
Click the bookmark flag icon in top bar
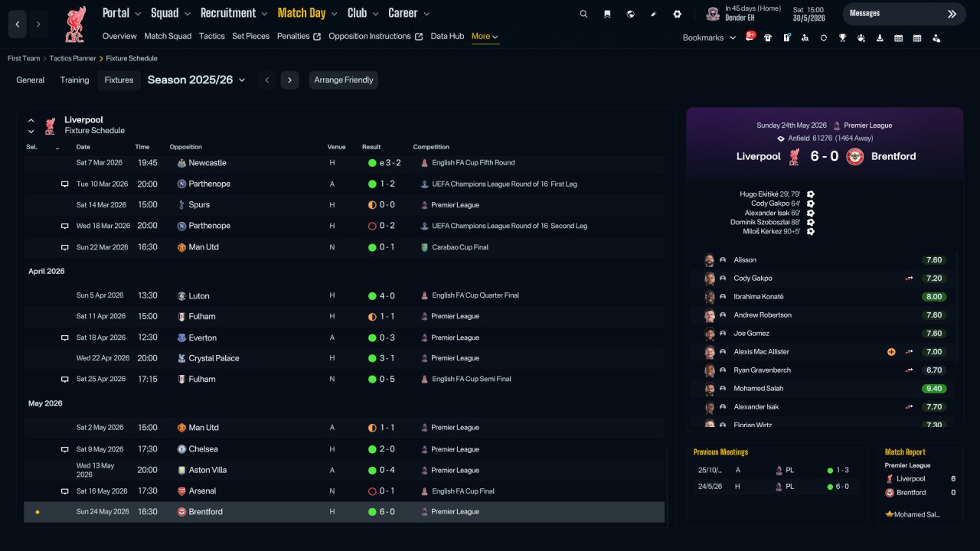coord(607,14)
